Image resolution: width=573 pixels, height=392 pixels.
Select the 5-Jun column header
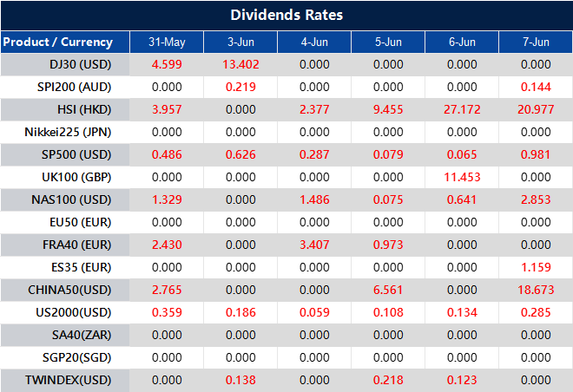(x=388, y=42)
